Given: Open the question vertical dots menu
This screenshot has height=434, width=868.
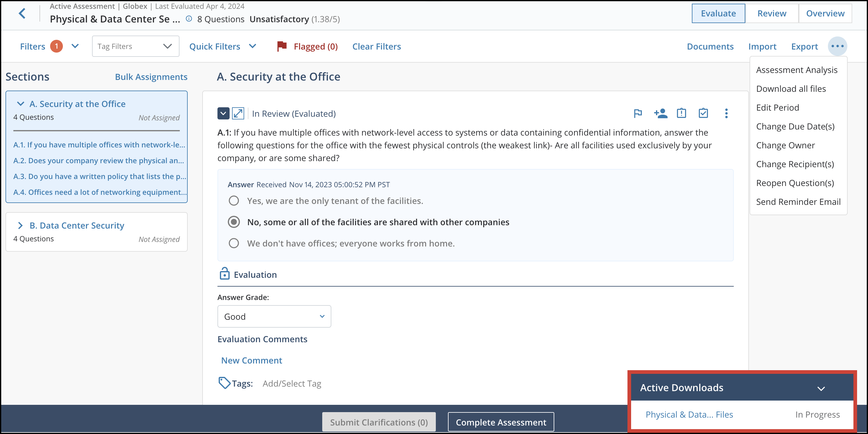Looking at the screenshot, I should point(726,113).
